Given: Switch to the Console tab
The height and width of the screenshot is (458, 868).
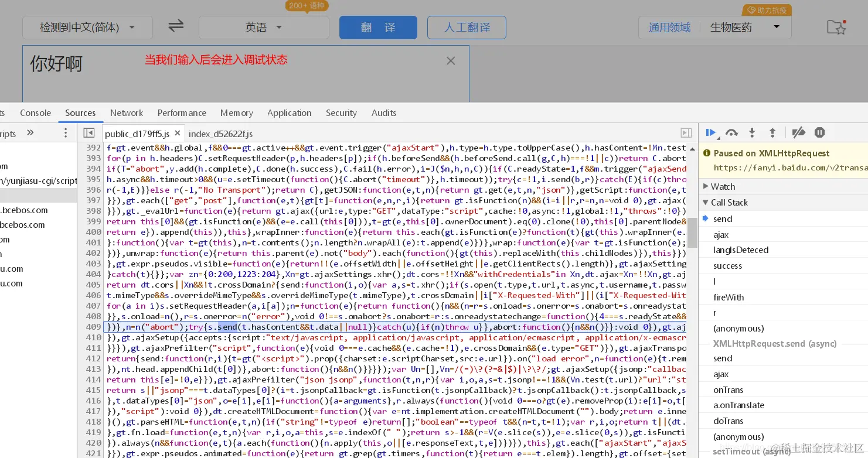Looking at the screenshot, I should tap(35, 112).
